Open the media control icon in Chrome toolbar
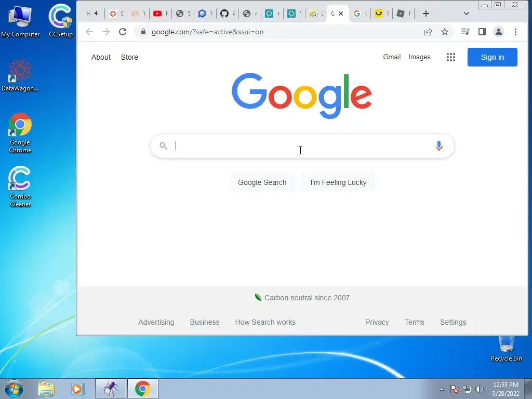Viewport: 532px width, 399px height. click(x=465, y=32)
